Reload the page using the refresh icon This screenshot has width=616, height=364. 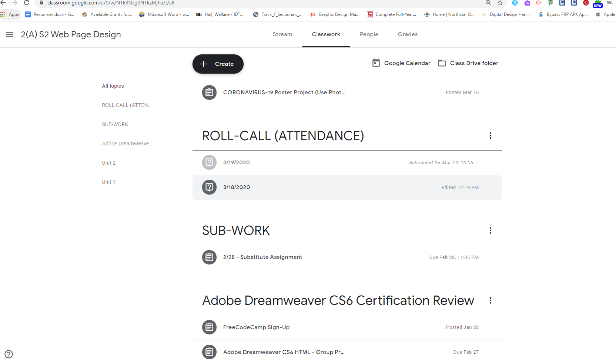[27, 3]
